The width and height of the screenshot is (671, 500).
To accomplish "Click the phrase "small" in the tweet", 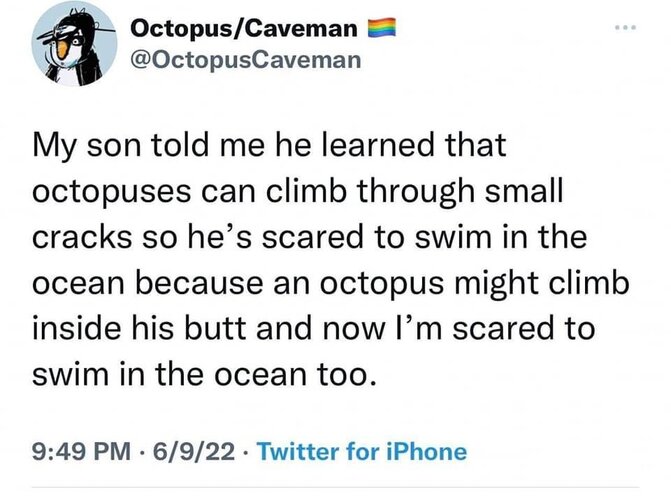I will coord(546,192).
